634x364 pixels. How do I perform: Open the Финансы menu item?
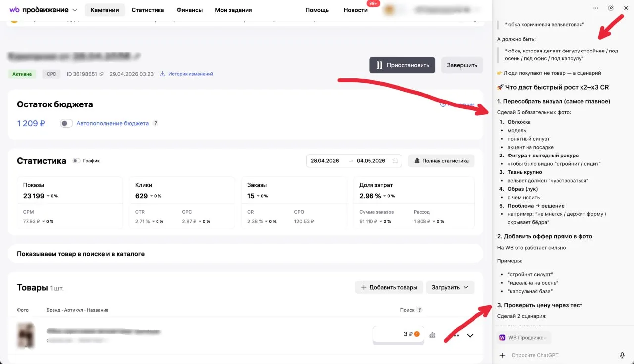coord(189,10)
